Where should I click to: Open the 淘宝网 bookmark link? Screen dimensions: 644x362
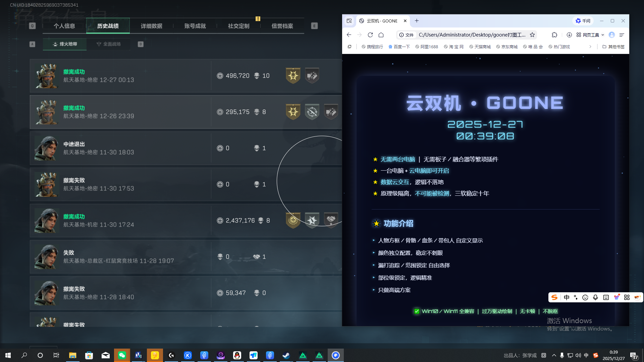coord(454,47)
